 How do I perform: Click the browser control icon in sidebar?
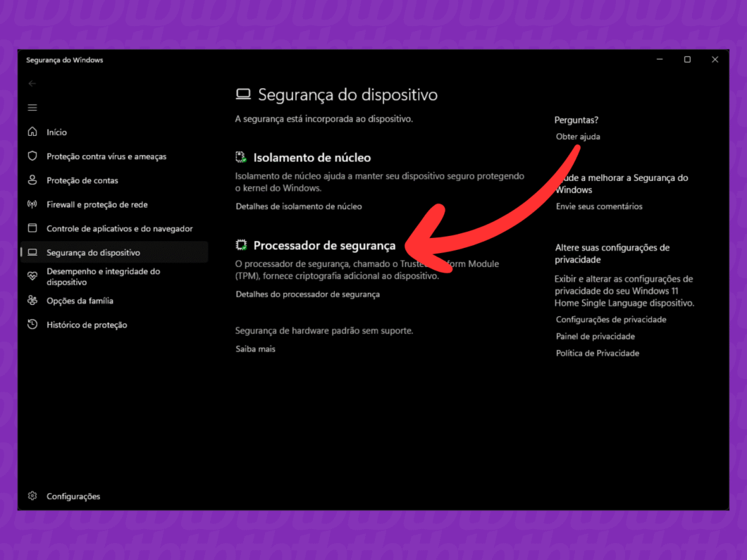point(32,228)
